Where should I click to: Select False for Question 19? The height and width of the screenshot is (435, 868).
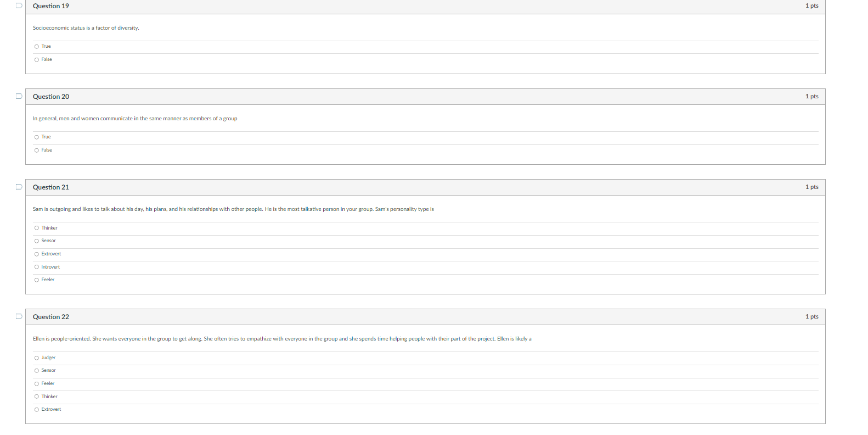tap(37, 60)
